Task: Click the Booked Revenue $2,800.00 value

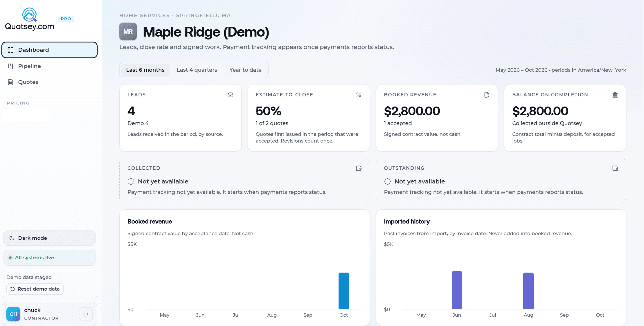Action: 412,111
